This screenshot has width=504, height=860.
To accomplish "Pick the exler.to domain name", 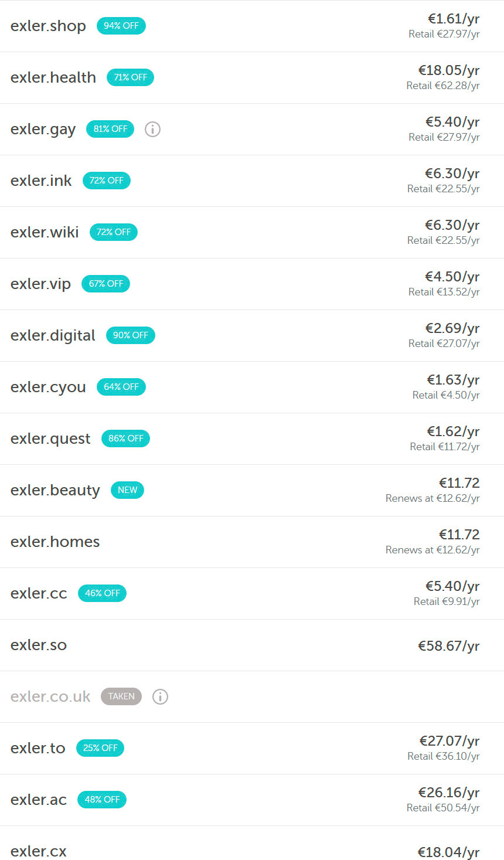I will pyautogui.click(x=38, y=748).
